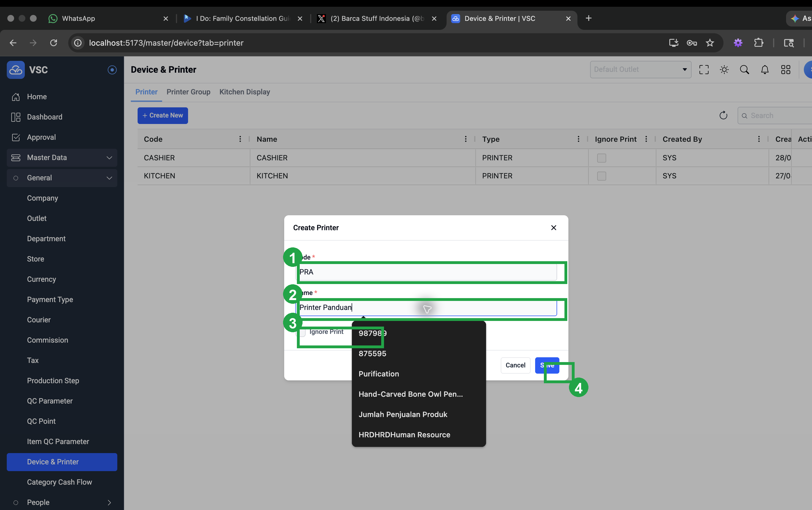Open browser extensions puzzle icon
The image size is (812, 510).
pyautogui.click(x=758, y=43)
